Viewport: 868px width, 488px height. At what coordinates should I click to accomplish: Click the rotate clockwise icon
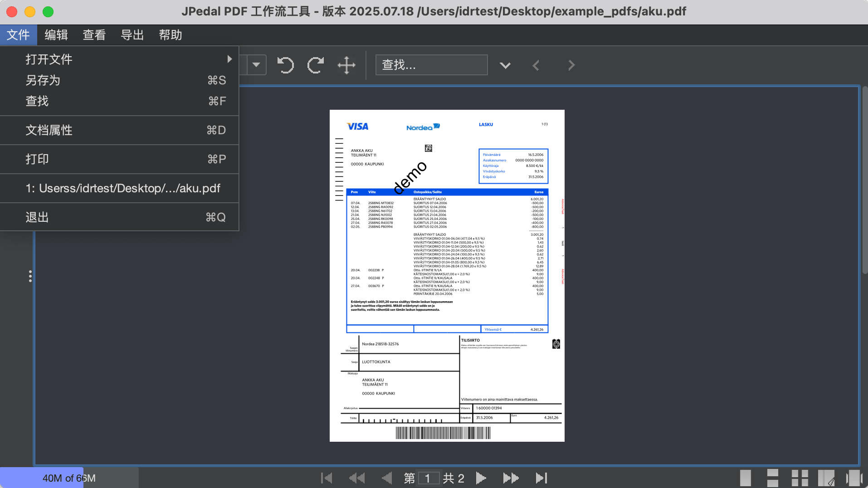(316, 65)
